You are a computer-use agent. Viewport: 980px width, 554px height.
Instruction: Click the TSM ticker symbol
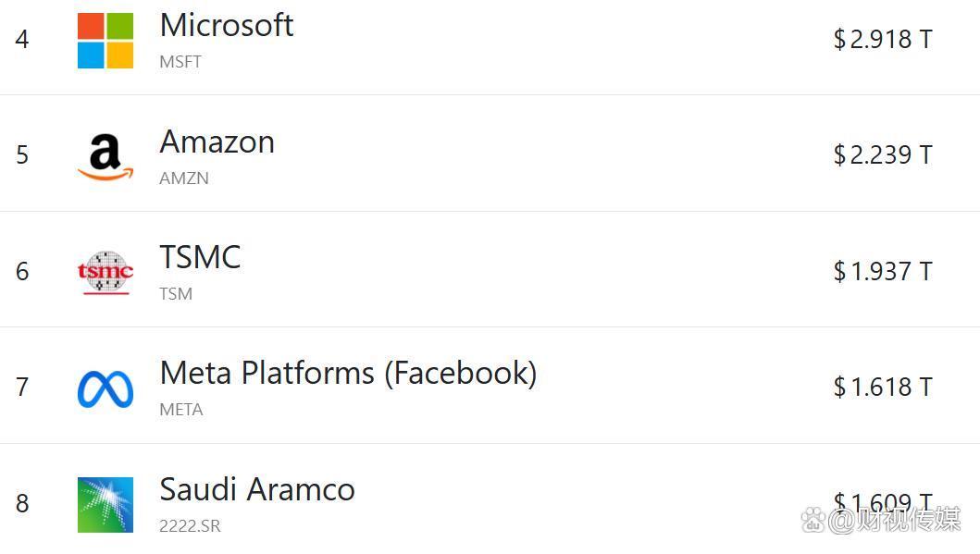(176, 294)
